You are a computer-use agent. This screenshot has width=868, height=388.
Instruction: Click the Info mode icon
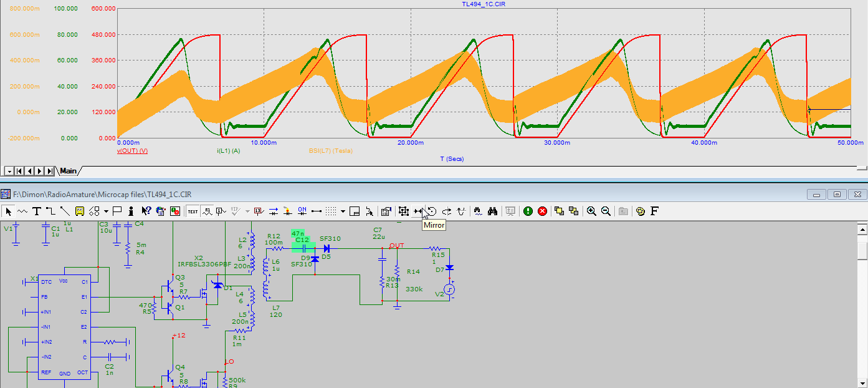[131, 211]
